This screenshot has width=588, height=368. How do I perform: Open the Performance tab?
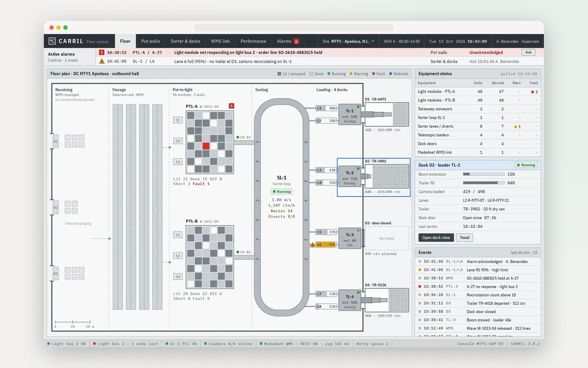(x=253, y=41)
